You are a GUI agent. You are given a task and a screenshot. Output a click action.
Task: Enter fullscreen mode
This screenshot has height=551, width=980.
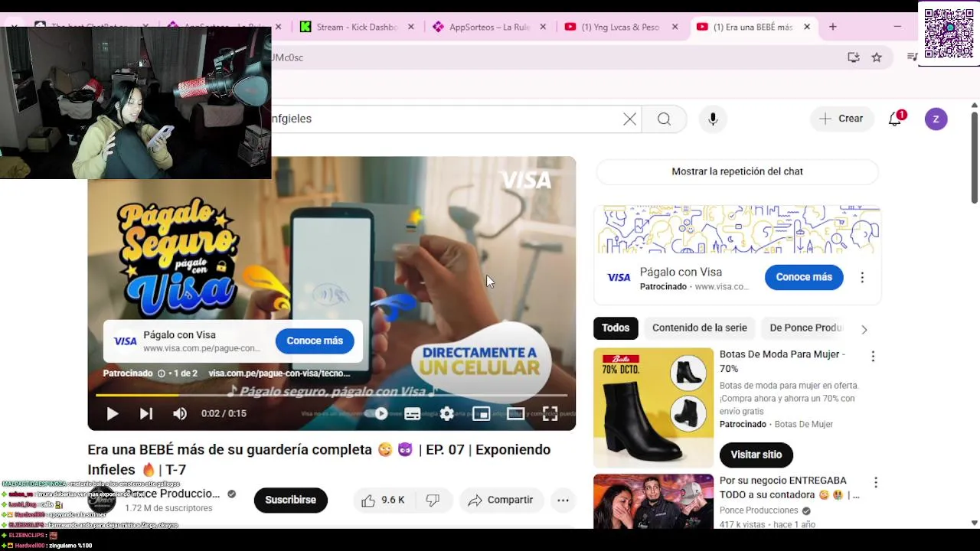tap(550, 413)
